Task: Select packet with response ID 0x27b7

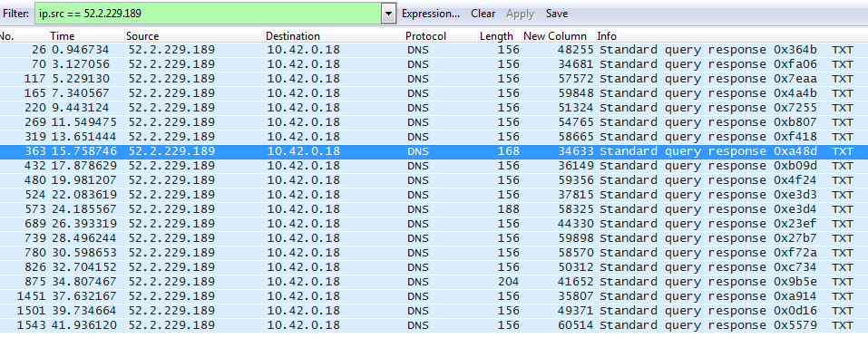Action: [x=434, y=238]
